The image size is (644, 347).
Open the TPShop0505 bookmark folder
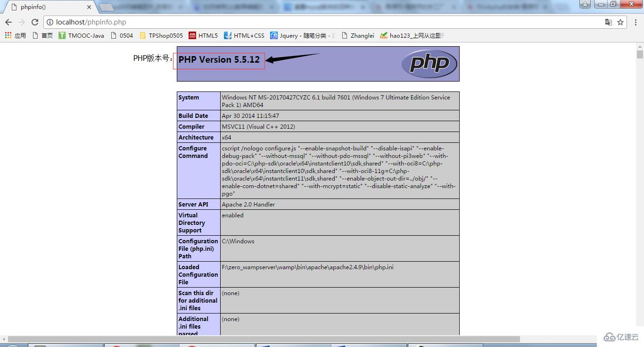coord(161,35)
